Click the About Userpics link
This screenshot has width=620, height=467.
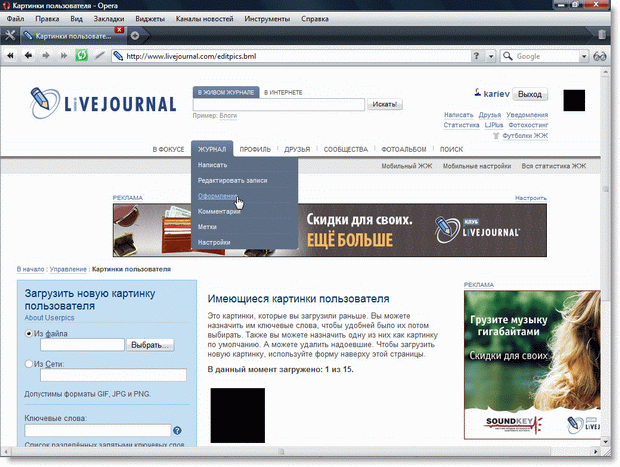coord(49,318)
